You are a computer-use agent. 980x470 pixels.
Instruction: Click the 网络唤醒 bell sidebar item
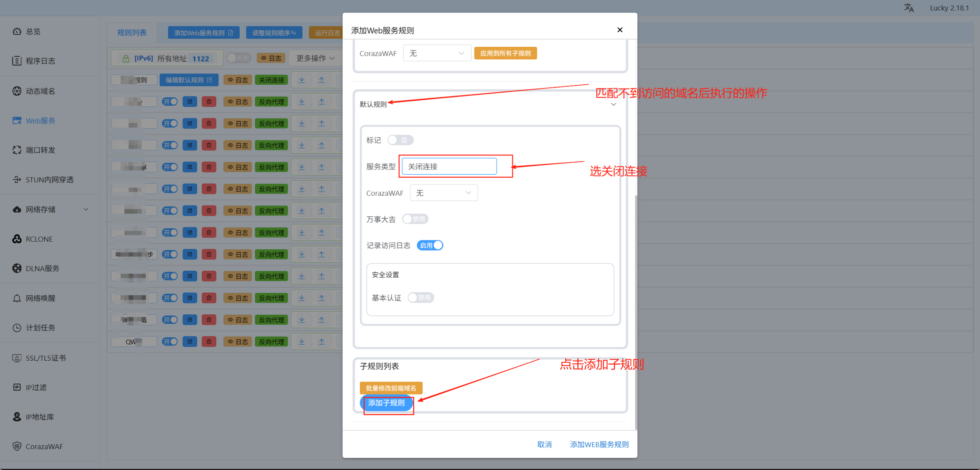click(40, 298)
